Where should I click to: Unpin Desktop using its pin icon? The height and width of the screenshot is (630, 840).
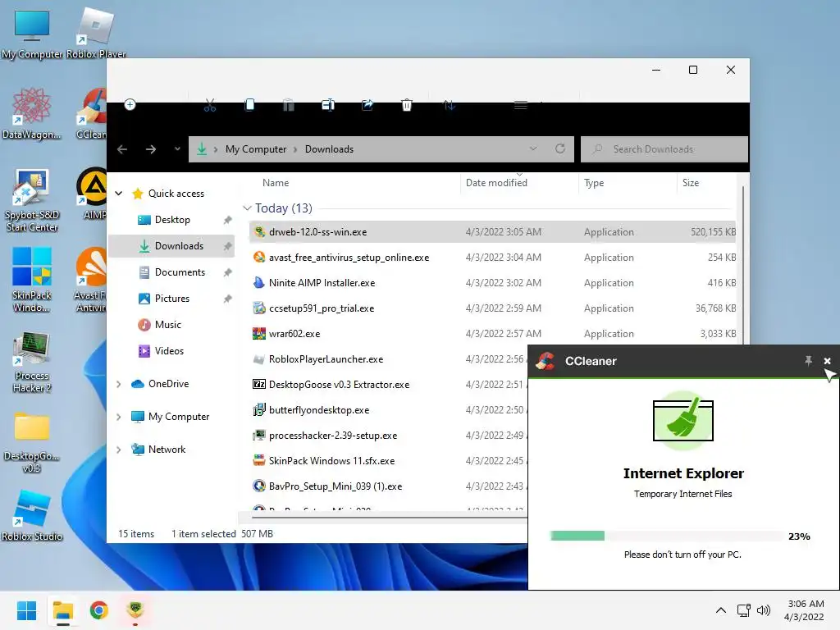tap(228, 220)
